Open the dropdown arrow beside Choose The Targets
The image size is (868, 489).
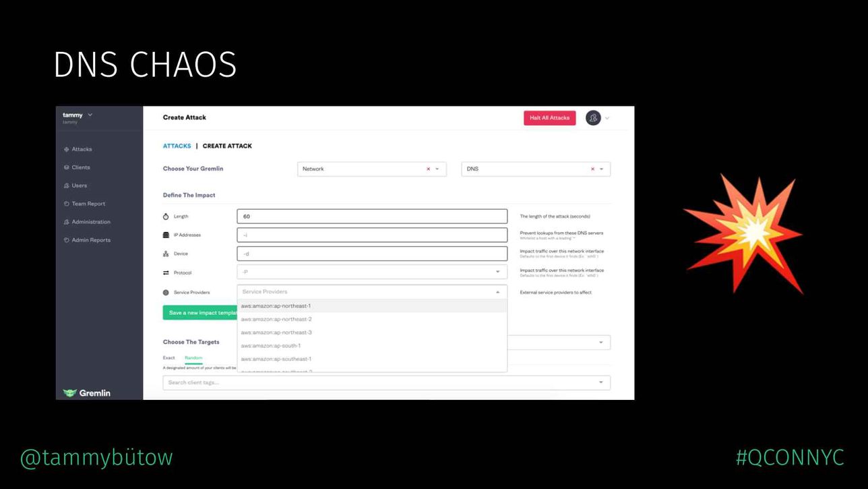pyautogui.click(x=601, y=343)
